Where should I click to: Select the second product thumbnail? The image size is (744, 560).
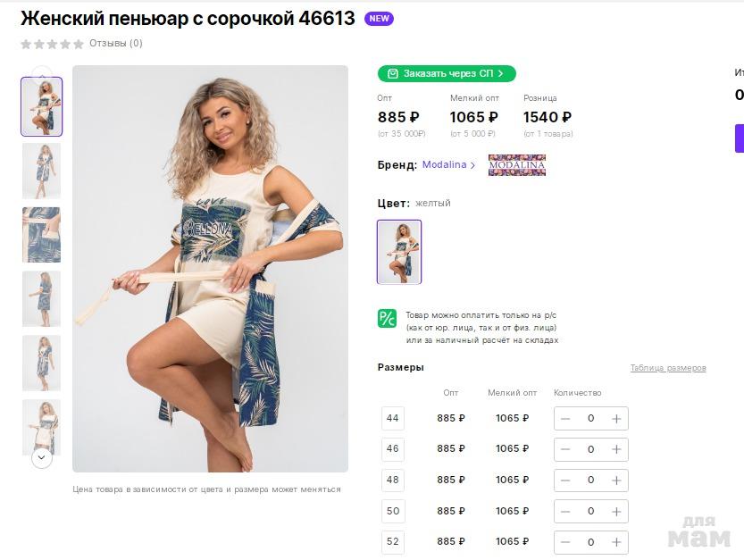[x=41, y=171]
